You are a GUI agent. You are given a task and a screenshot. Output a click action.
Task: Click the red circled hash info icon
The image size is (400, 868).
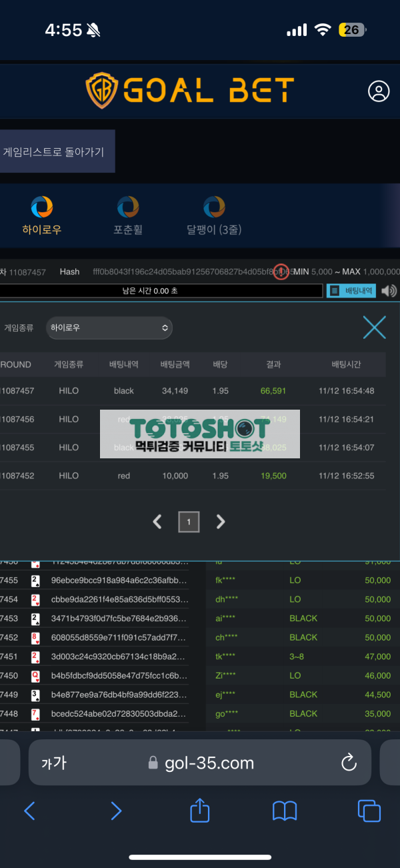coord(282,272)
